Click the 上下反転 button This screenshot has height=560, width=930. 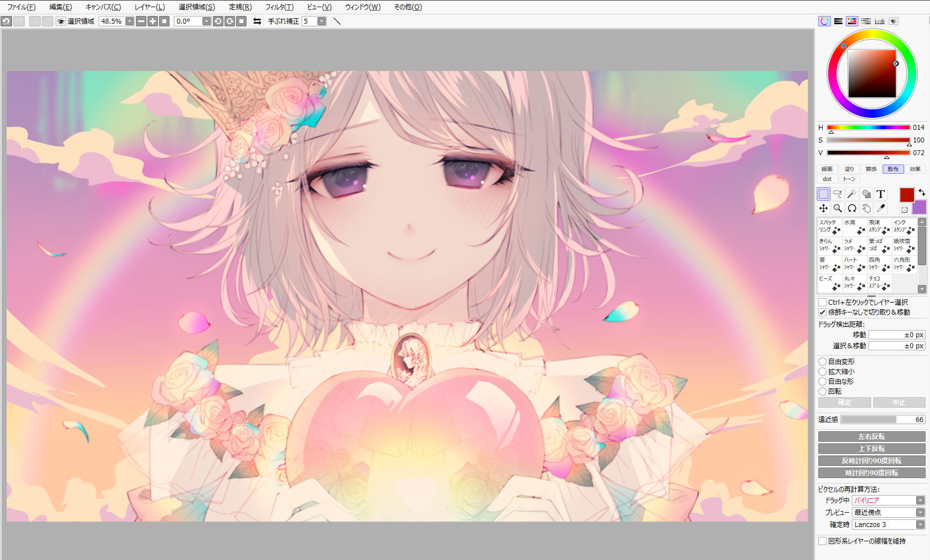[x=872, y=449]
